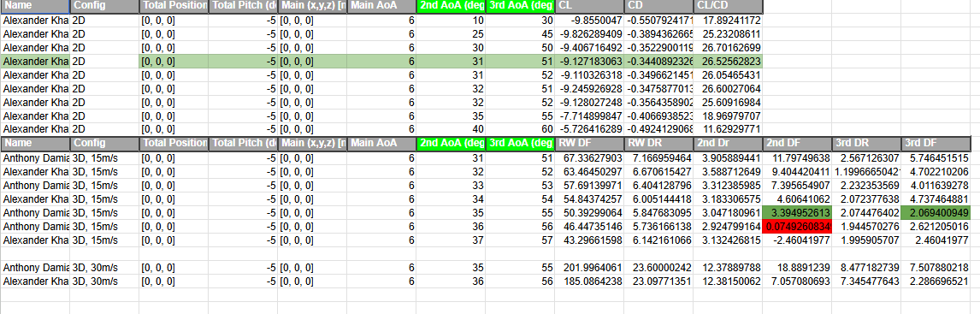Click 2nd Dr cell 12.37889788
The image size is (980, 314).
pos(728,268)
